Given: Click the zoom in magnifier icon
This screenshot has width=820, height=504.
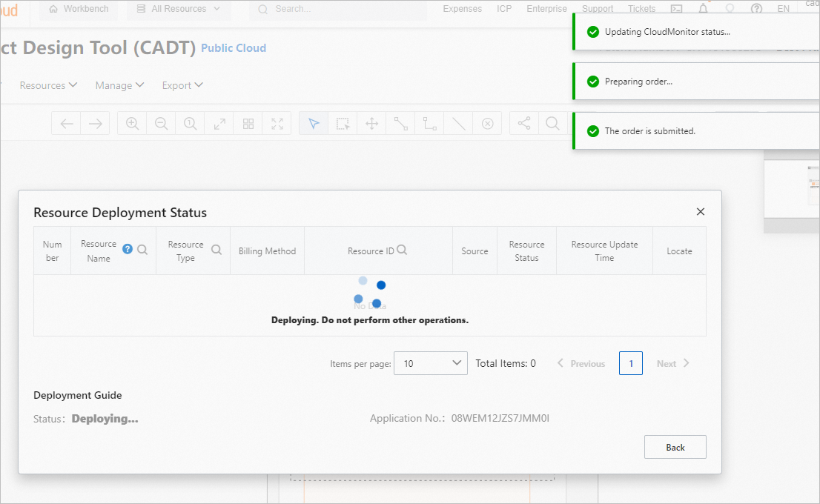Looking at the screenshot, I should [132, 124].
